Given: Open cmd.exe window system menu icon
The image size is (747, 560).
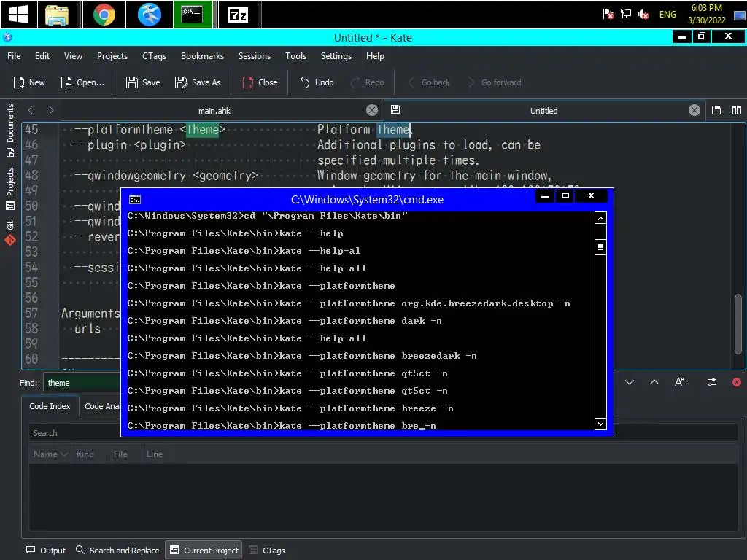Looking at the screenshot, I should [135, 200].
